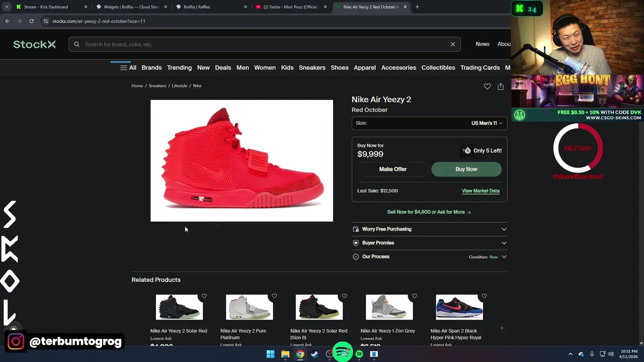Open Nike Air Yeezy 2 Pure Platinum thumbnail

pos(250,307)
